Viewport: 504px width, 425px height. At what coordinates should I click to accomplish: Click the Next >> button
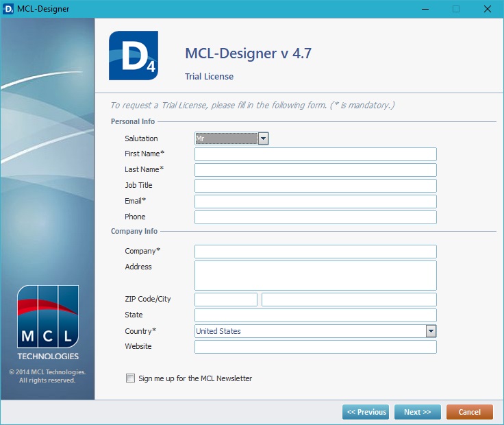click(417, 412)
